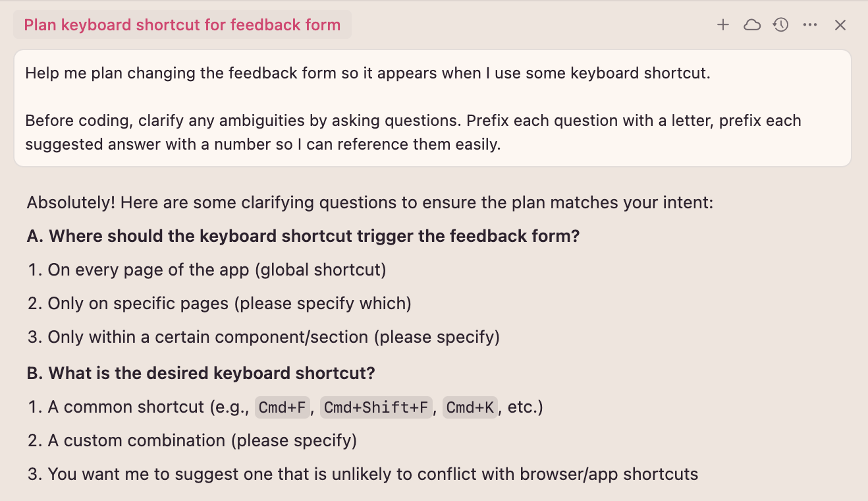Select the custom combination answer under B
The width and height of the screenshot is (868, 501).
pyautogui.click(x=202, y=440)
